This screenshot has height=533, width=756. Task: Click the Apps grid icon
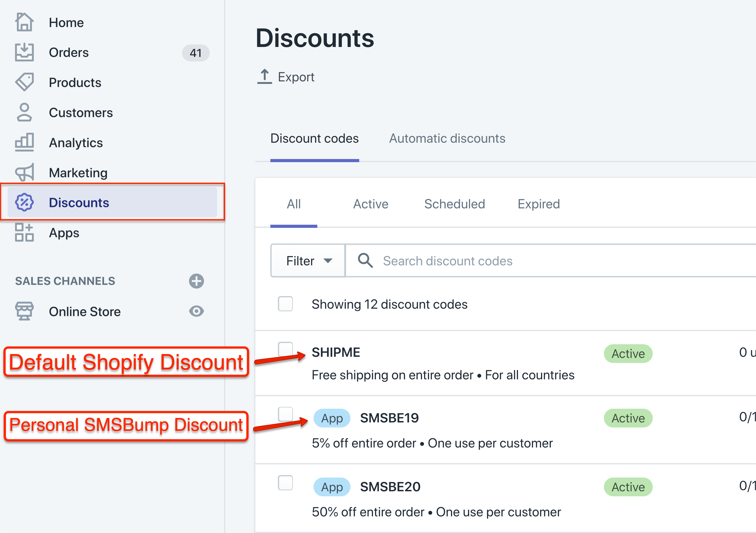tap(24, 233)
